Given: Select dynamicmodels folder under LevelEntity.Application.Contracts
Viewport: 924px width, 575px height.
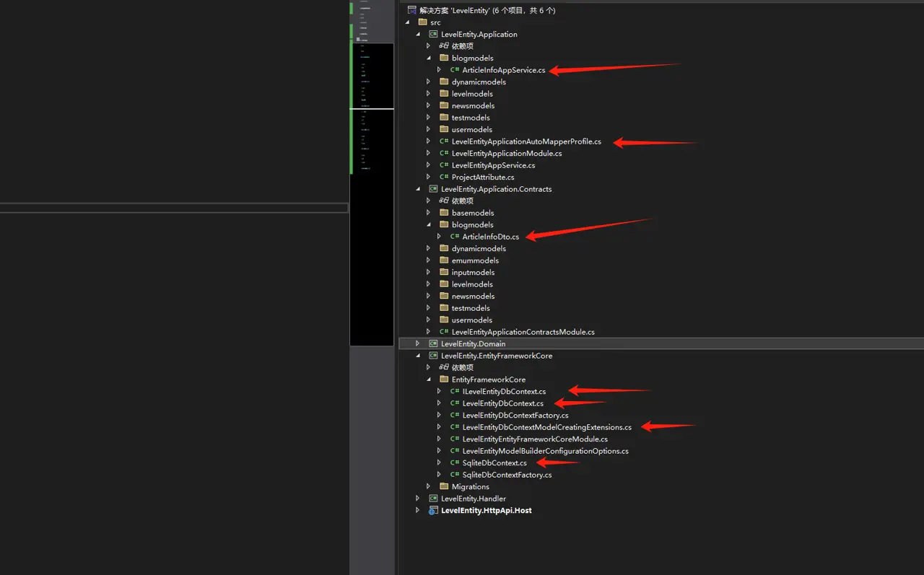Looking at the screenshot, I should point(479,248).
